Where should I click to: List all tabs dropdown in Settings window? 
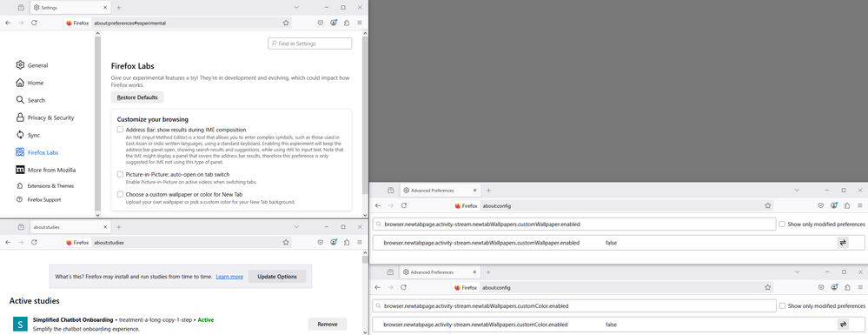click(296, 7)
